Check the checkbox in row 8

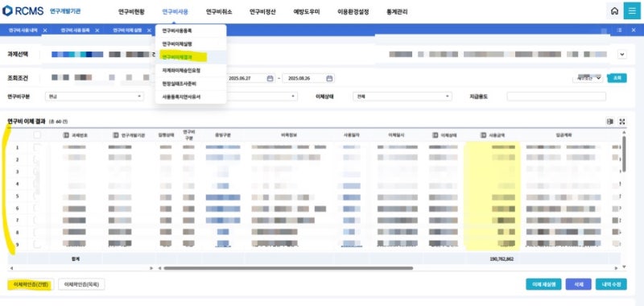point(37,233)
